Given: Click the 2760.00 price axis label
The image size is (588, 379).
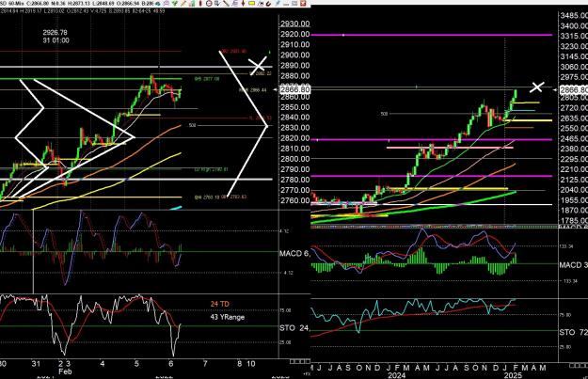Looking at the screenshot, I should [295, 200].
